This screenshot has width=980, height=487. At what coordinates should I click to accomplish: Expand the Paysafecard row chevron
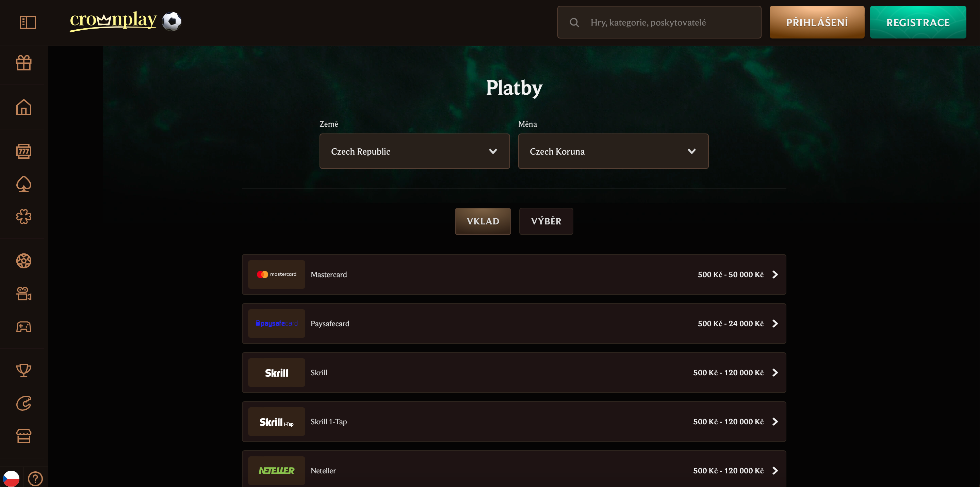[775, 324]
